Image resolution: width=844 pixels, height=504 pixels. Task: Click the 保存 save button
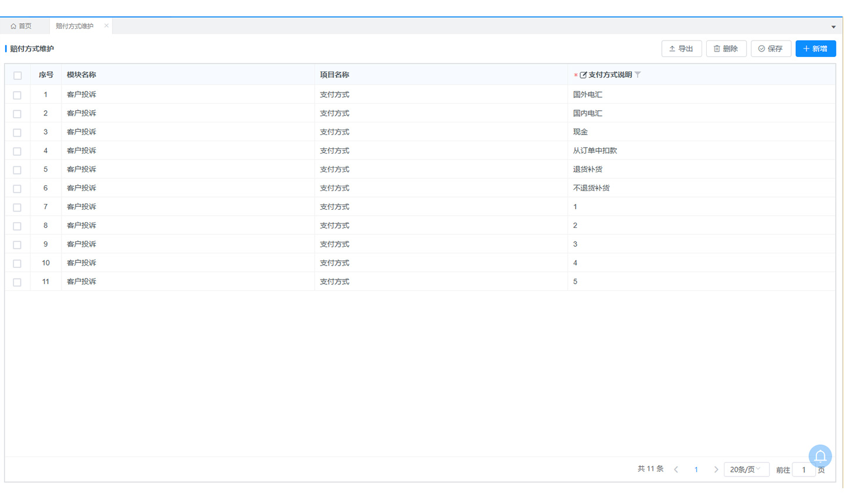[x=770, y=49]
